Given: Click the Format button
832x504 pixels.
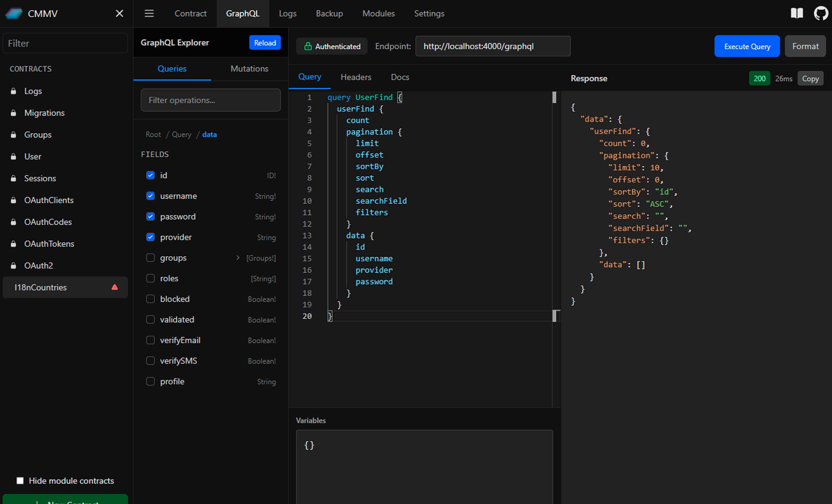Looking at the screenshot, I should point(805,46).
